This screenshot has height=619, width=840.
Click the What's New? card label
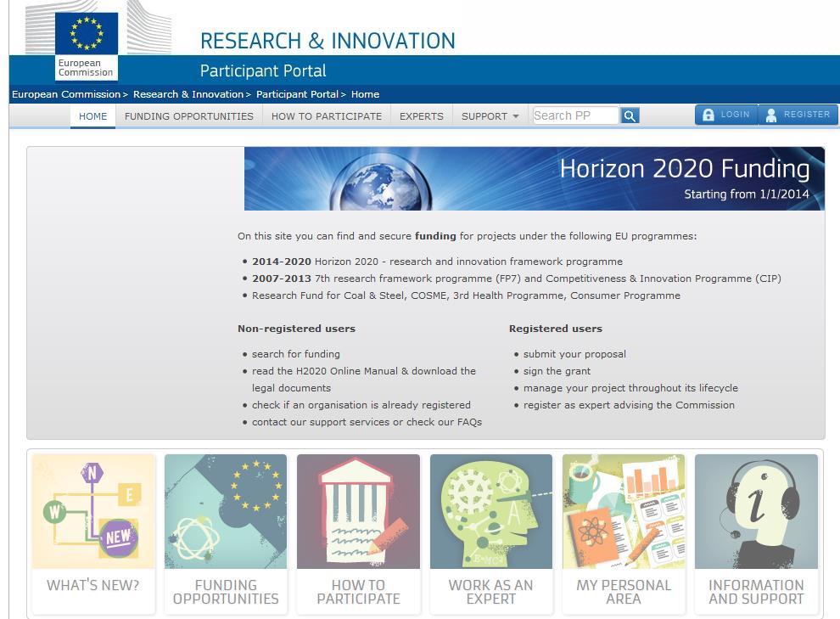point(93,585)
